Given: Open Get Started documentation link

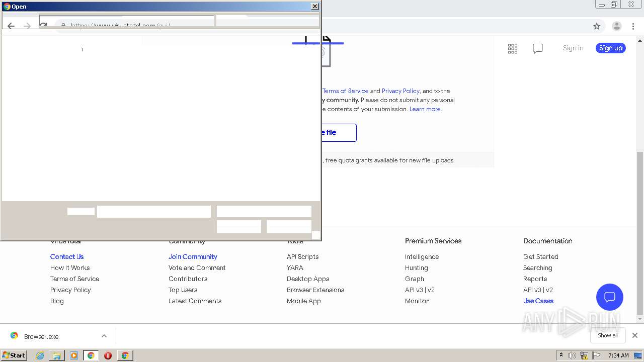Looking at the screenshot, I should [x=540, y=257].
